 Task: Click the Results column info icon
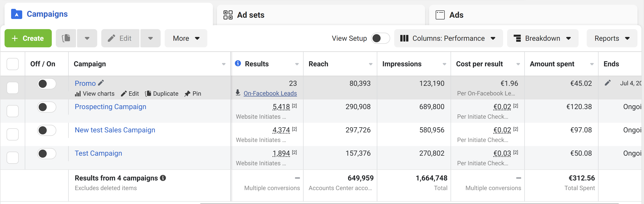pyautogui.click(x=238, y=63)
